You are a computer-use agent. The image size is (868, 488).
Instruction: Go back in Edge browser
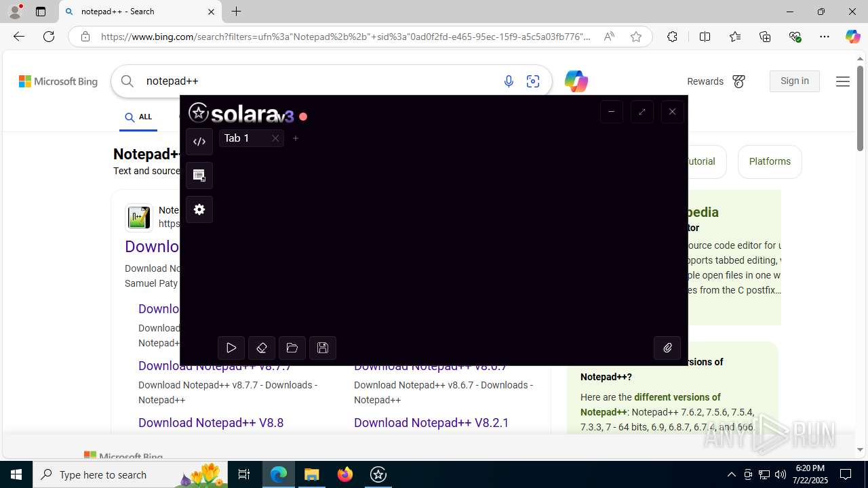tap(19, 37)
